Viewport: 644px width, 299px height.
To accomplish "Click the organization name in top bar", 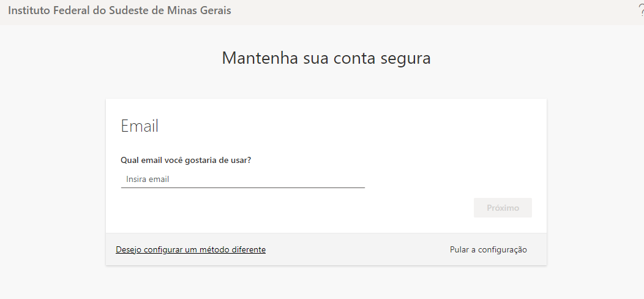I will (119, 10).
